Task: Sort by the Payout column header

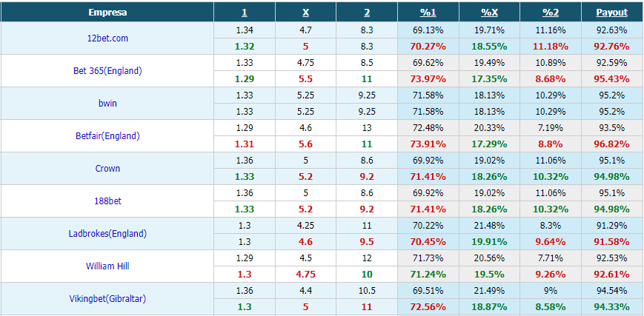Action: (612, 13)
